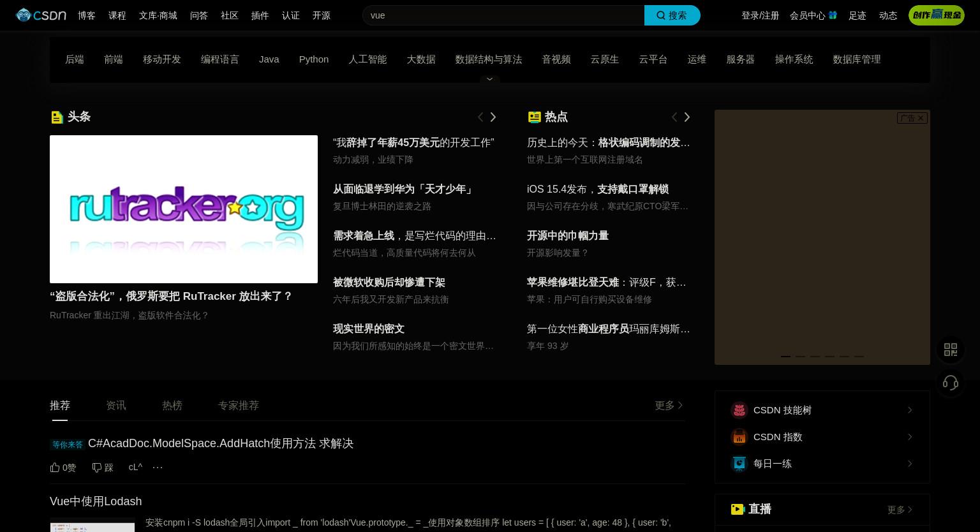Open 更多 next to 直播

click(900, 510)
